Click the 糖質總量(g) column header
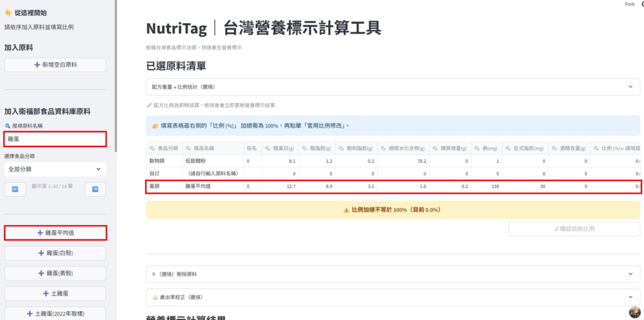 (x=450, y=148)
